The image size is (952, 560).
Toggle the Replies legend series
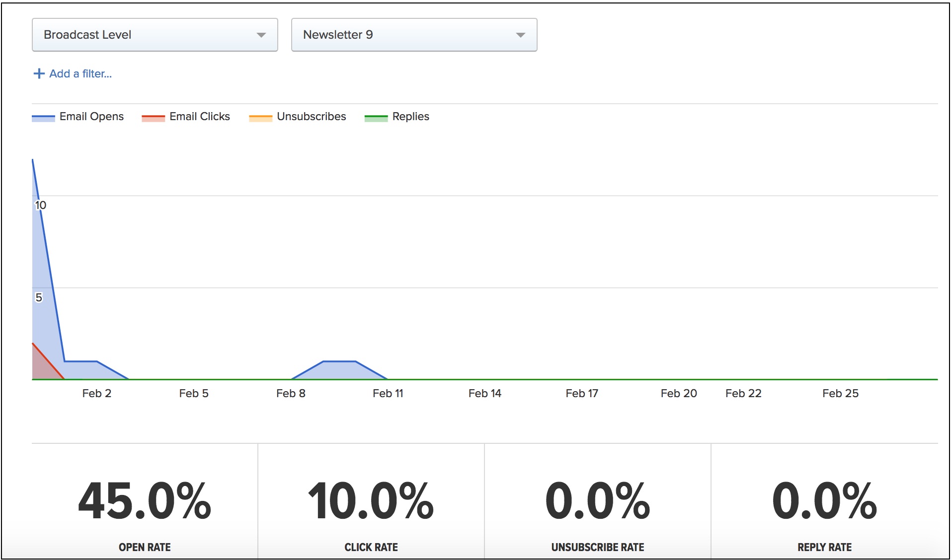[397, 117]
